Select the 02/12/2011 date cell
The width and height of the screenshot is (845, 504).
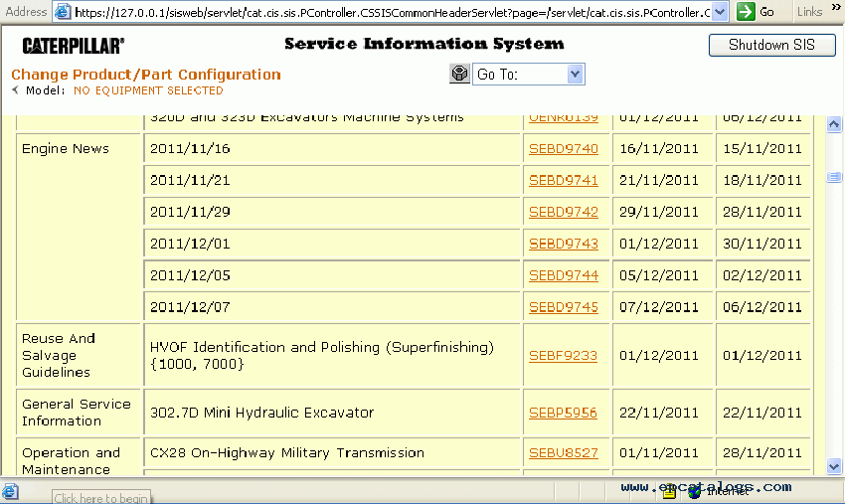pyautogui.click(x=763, y=276)
